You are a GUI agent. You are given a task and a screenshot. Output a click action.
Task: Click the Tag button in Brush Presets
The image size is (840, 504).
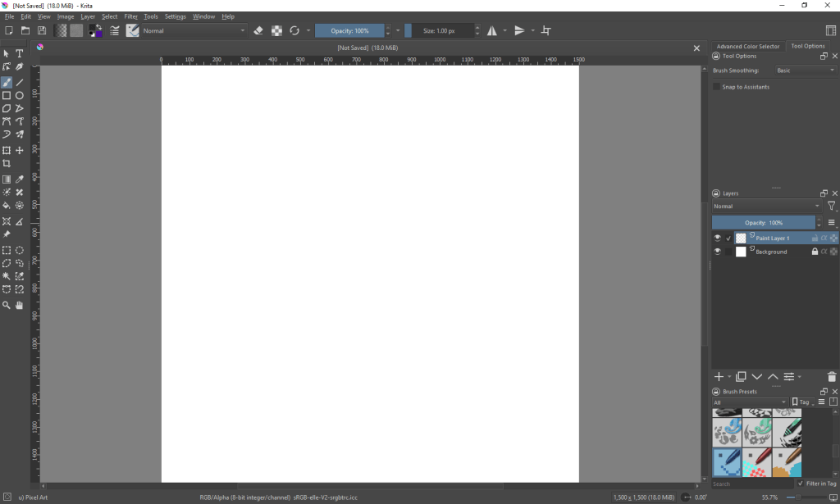pos(803,402)
